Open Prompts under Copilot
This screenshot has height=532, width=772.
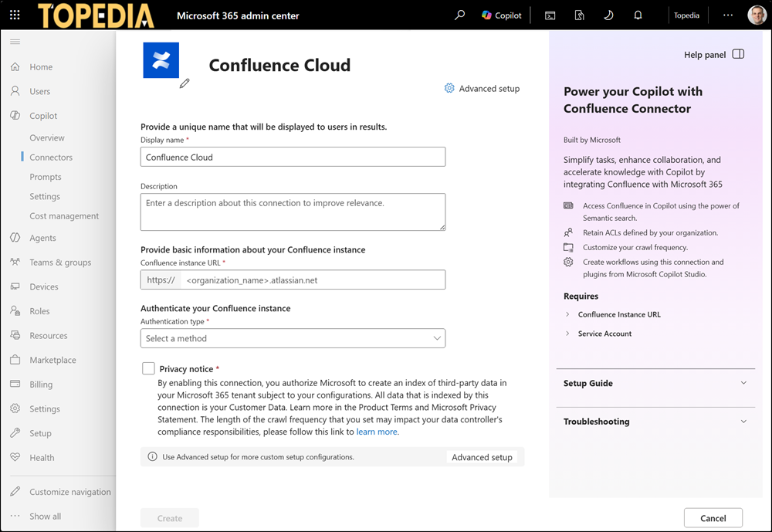[x=46, y=177]
